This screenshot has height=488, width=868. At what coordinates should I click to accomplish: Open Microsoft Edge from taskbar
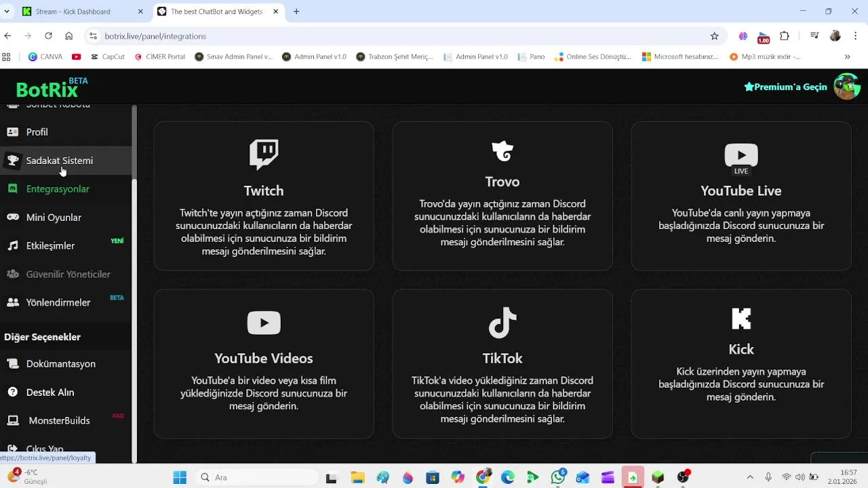tap(508, 477)
